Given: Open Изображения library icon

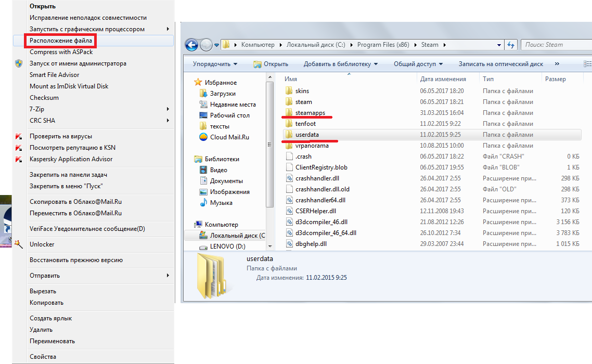Looking at the screenshot, I should click(x=203, y=192).
